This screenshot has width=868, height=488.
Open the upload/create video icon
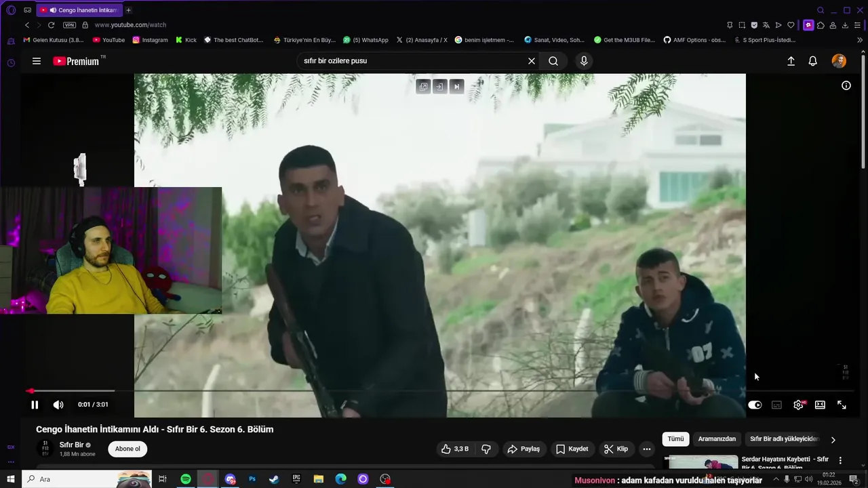(x=791, y=61)
